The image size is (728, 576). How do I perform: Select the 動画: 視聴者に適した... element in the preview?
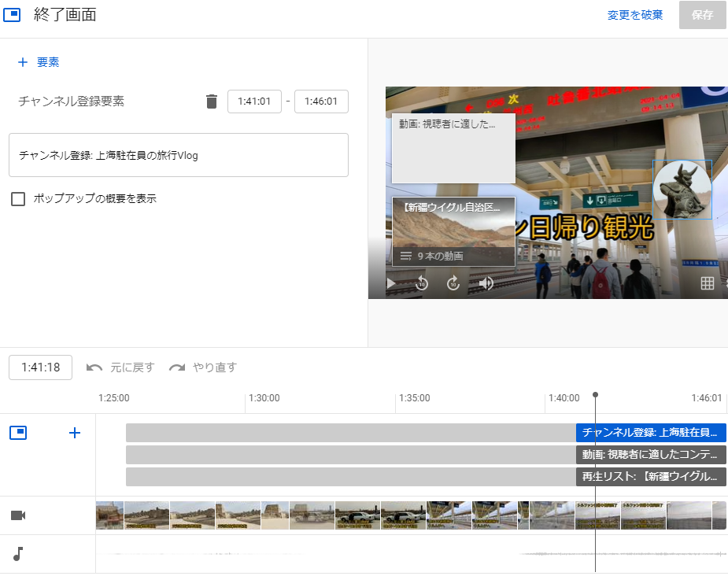click(453, 148)
